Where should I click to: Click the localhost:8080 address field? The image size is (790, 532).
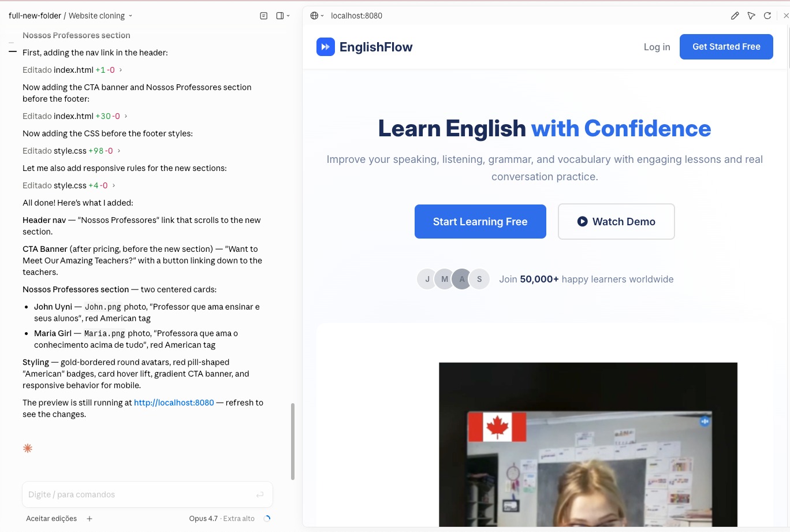(x=356, y=16)
